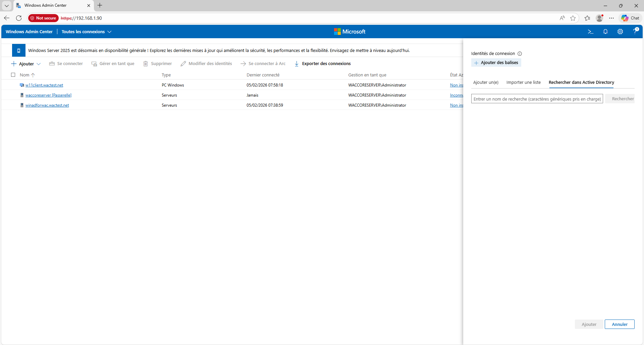Open the help question mark icon
Screen dimensions: 644x345
635,32
